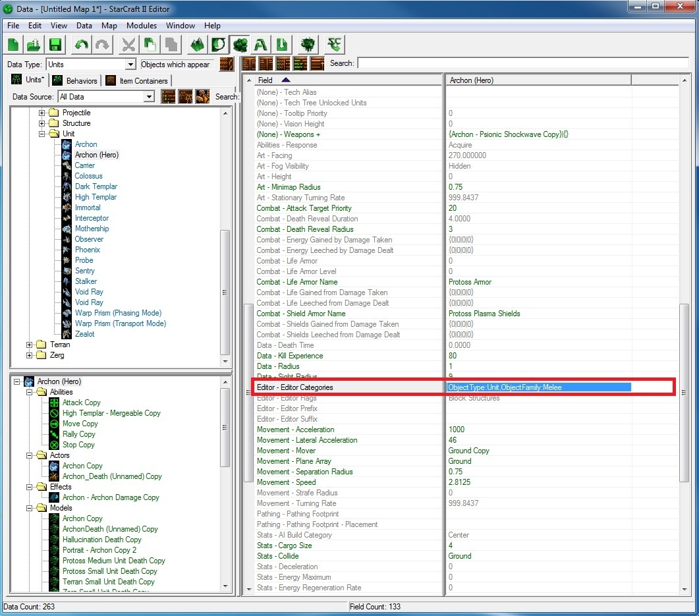699x616 pixels.
Task: Collapse the Actors folder
Action: (30, 455)
